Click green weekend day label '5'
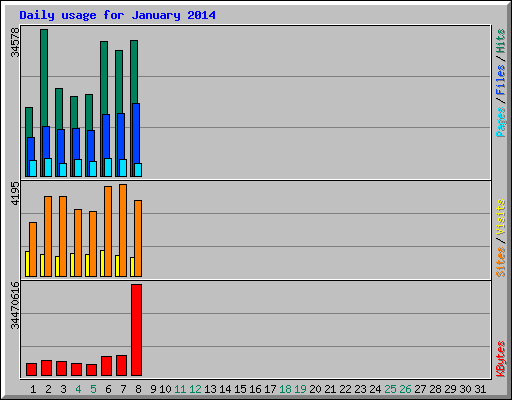 click(93, 389)
